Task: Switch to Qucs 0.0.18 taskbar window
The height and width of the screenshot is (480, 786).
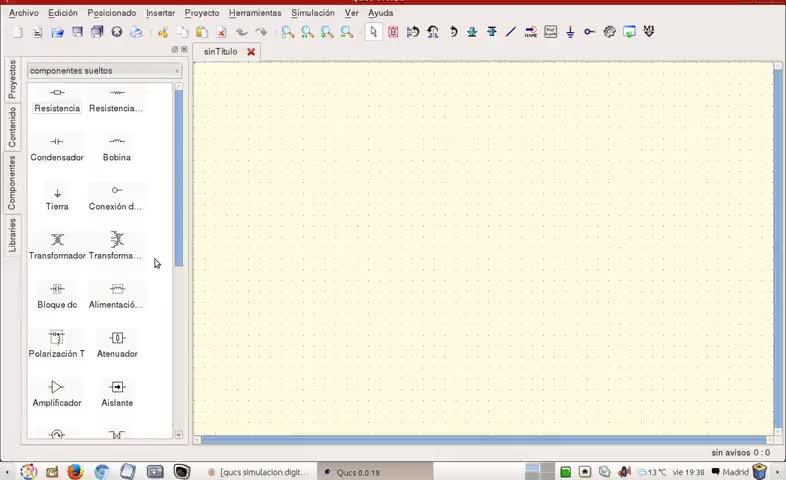Action: pos(375,472)
